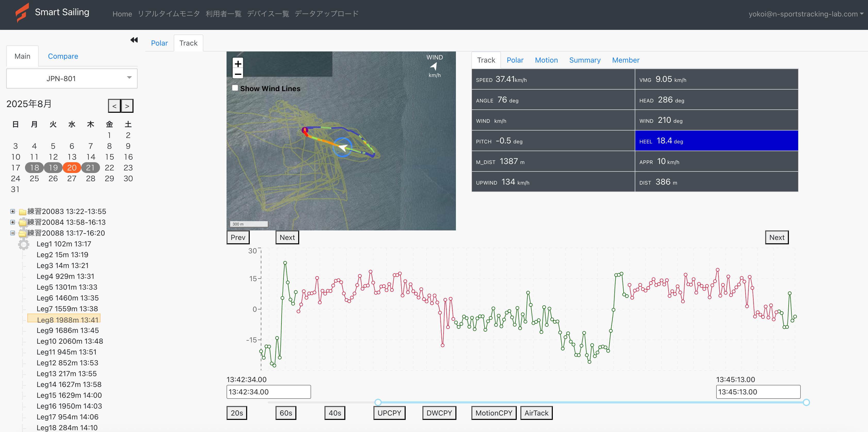Viewport: 868px width, 432px height.
Task: Expand the 練習20083 13:22-13:55 folder
Action: pos(12,211)
